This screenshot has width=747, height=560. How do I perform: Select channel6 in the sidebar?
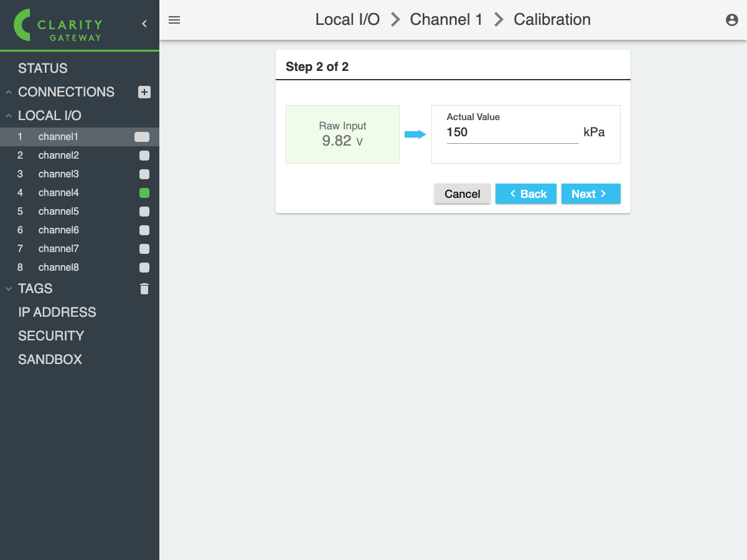pos(59,230)
